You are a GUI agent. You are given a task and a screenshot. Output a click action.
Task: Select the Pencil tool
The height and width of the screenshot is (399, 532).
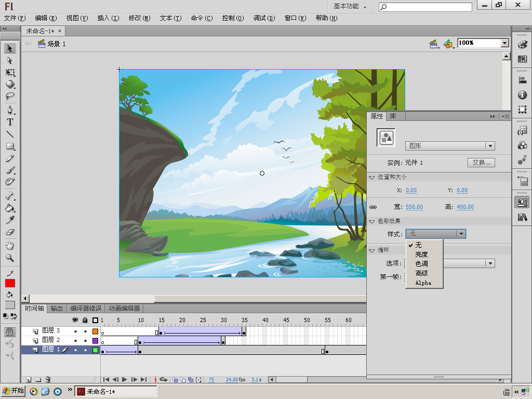click(x=10, y=158)
